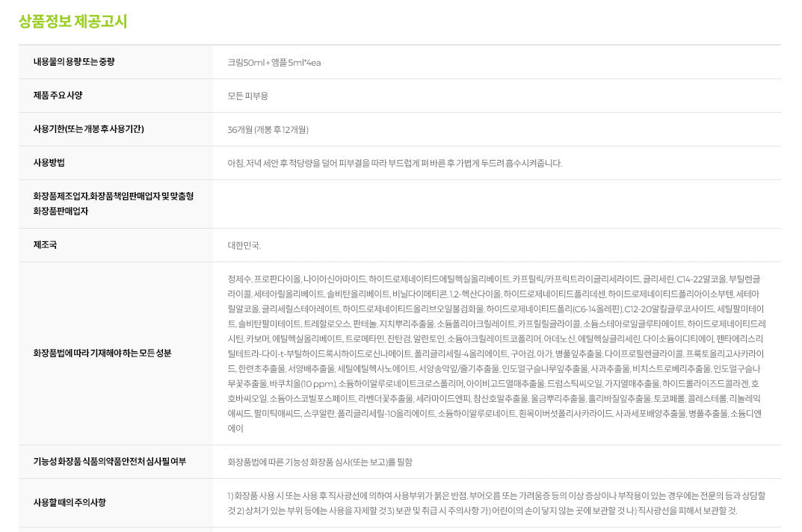Screen dimensions: 802x532
Task: Select the 제조국 row label
Action: 45,244
